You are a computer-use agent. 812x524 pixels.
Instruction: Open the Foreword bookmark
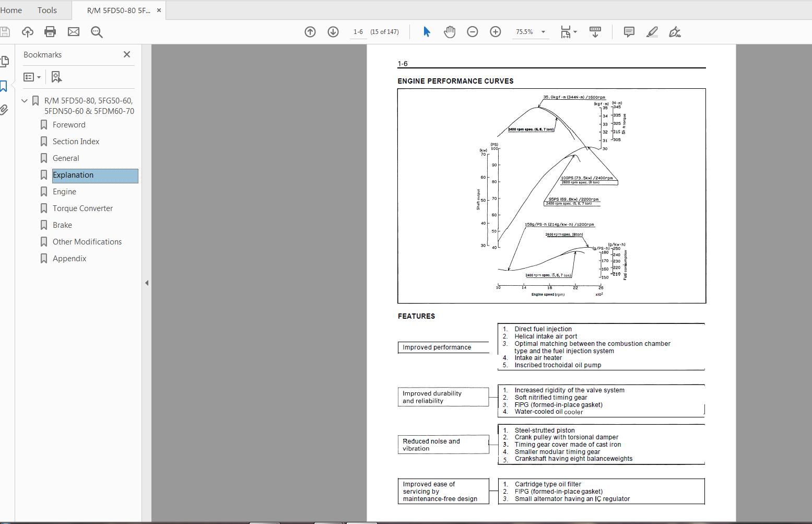69,125
